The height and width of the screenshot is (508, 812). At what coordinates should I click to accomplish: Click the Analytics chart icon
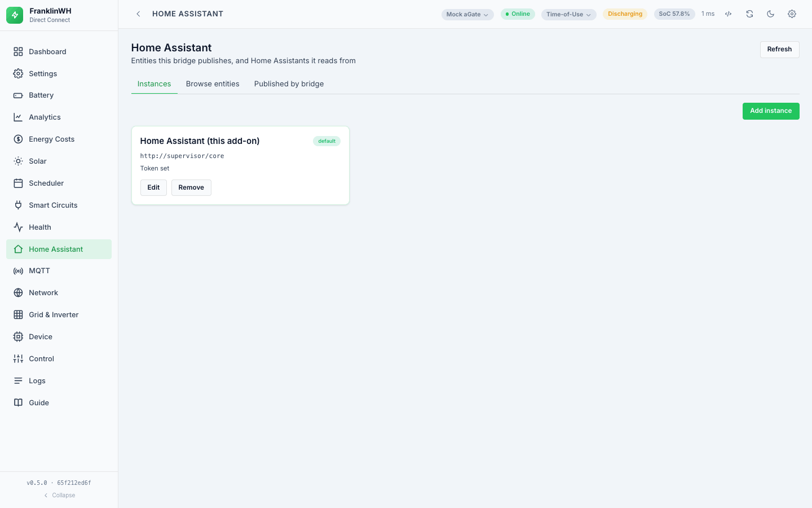18,117
